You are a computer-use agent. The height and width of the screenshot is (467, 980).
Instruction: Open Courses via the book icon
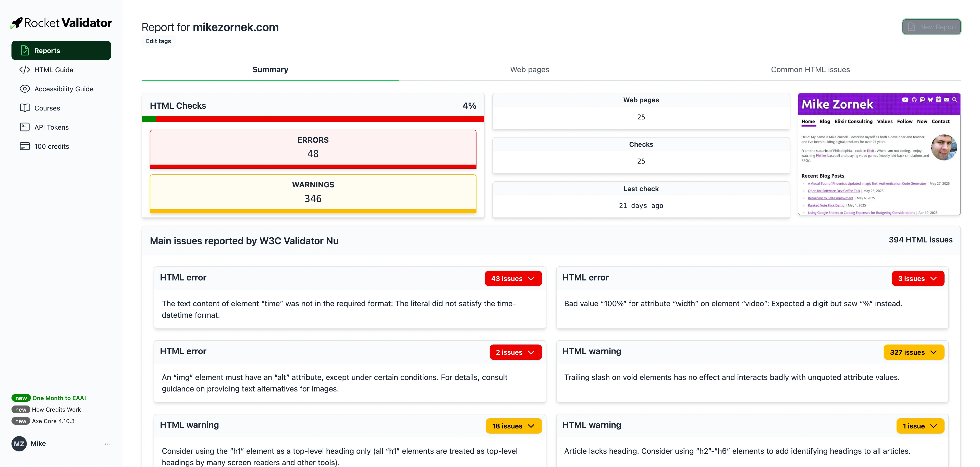click(25, 108)
